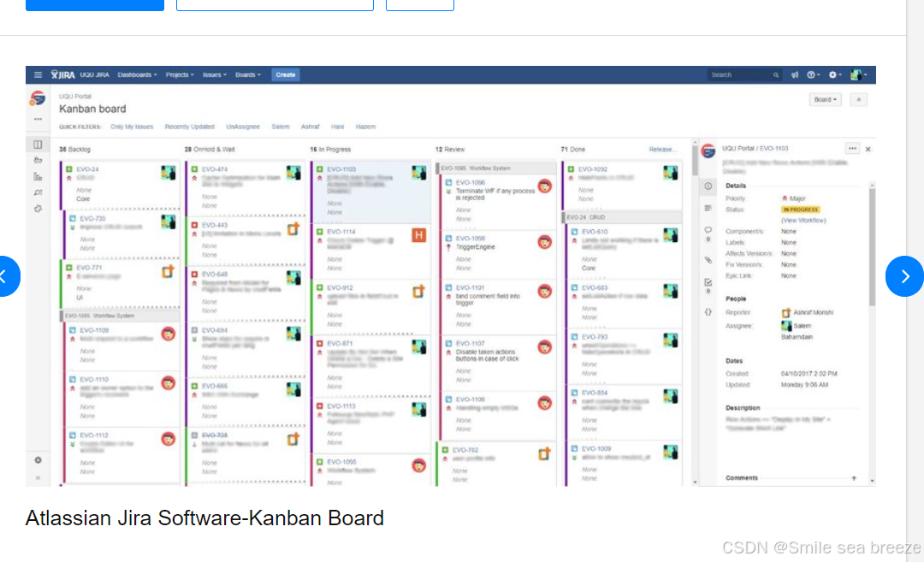Toggle the Ashraf quick filter
Screen dimensions: 924x562
[x=310, y=127]
